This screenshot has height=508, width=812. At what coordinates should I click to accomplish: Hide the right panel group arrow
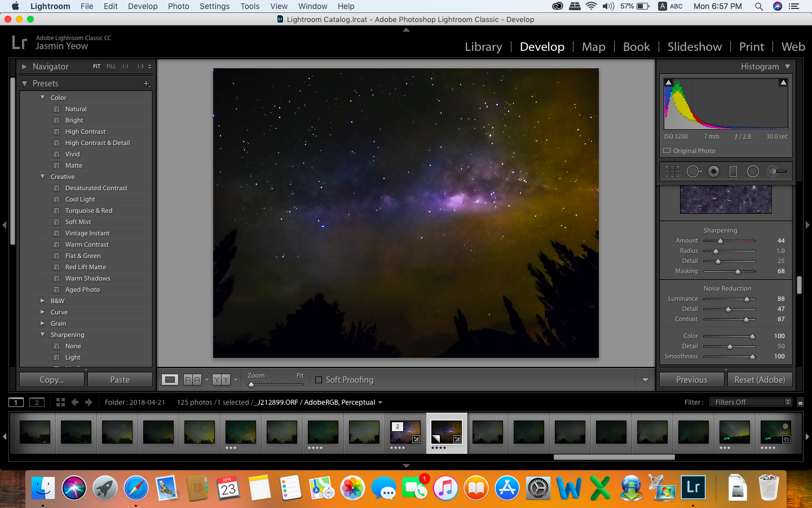807,225
